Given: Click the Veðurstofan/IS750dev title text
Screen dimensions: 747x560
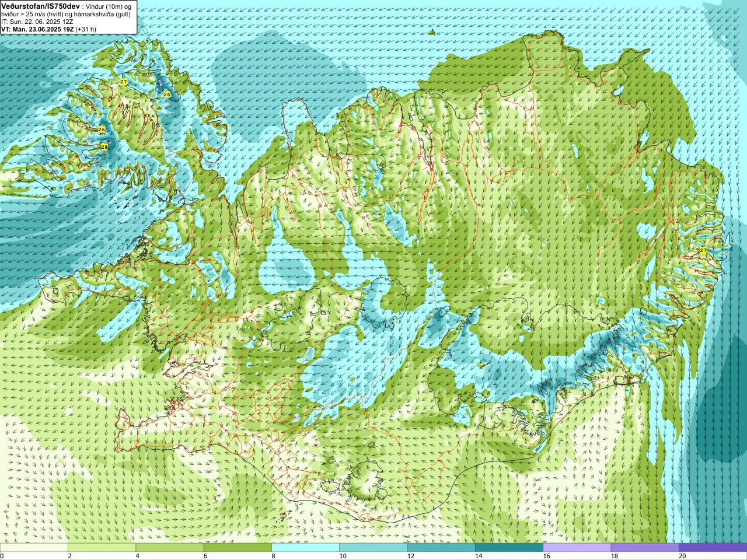Looking at the screenshot, I should [41, 5].
